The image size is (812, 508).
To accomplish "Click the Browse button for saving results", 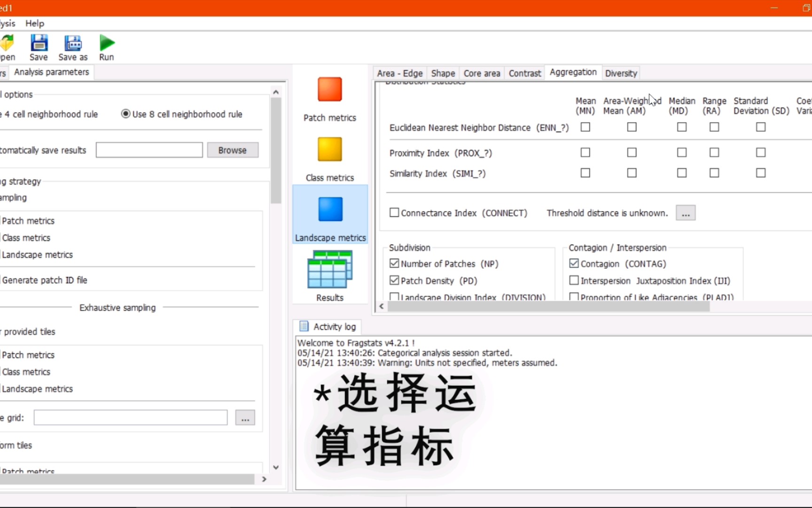I will point(233,150).
